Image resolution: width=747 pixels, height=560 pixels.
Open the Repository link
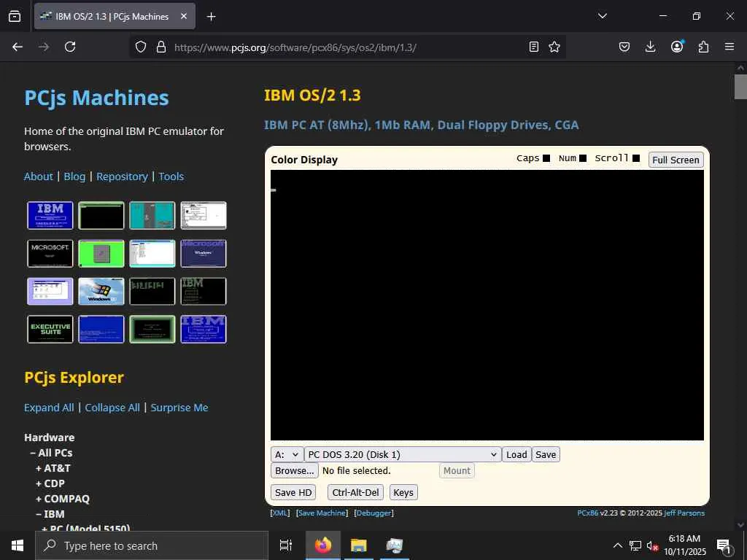pyautogui.click(x=122, y=176)
